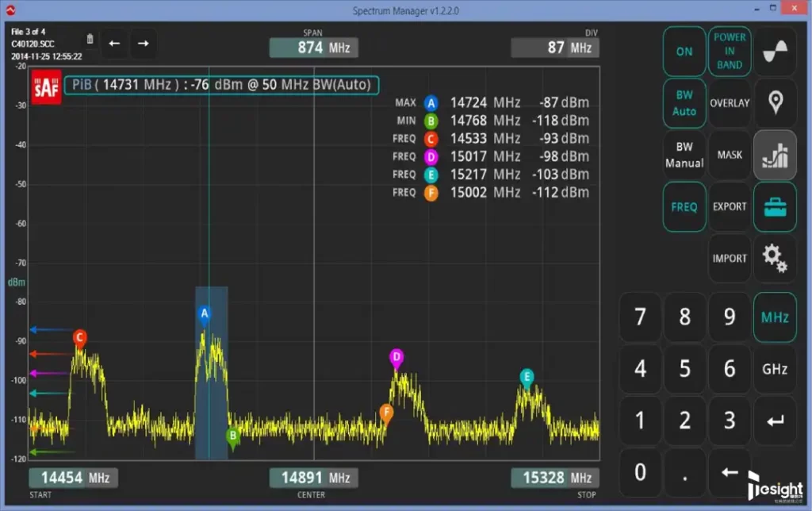Screen dimensions: 812x511
Task: Click the teal E icon in marker table
Action: click(x=431, y=175)
